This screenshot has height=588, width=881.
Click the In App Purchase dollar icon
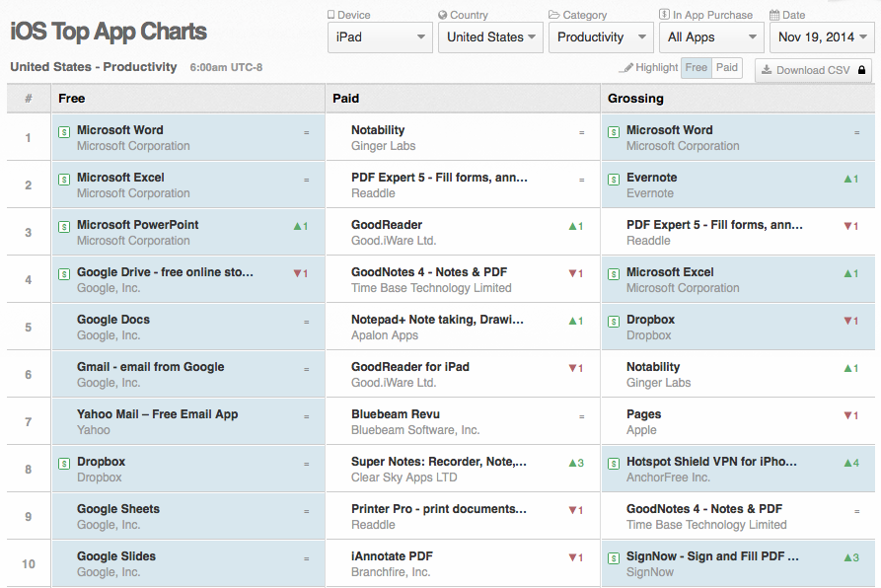coord(664,15)
